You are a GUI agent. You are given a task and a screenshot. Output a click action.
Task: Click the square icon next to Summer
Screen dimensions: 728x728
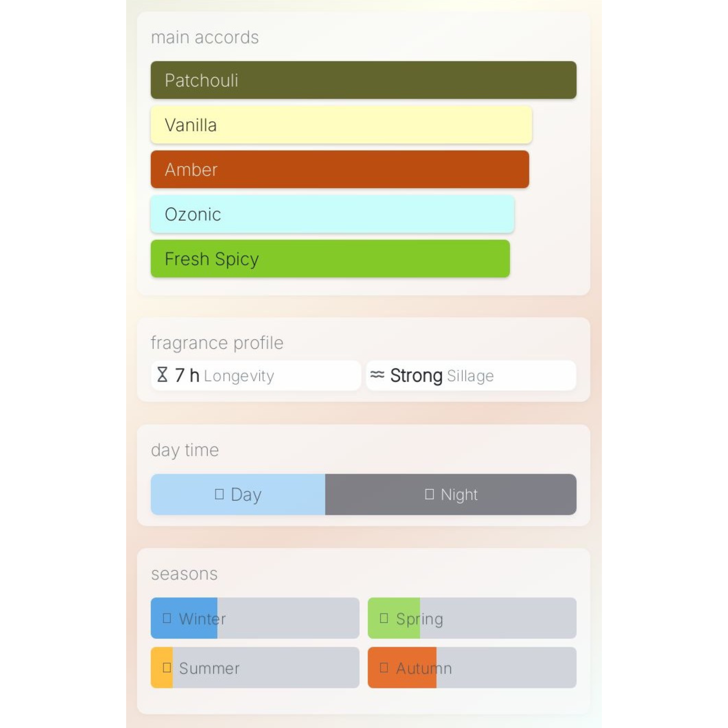coord(167,668)
